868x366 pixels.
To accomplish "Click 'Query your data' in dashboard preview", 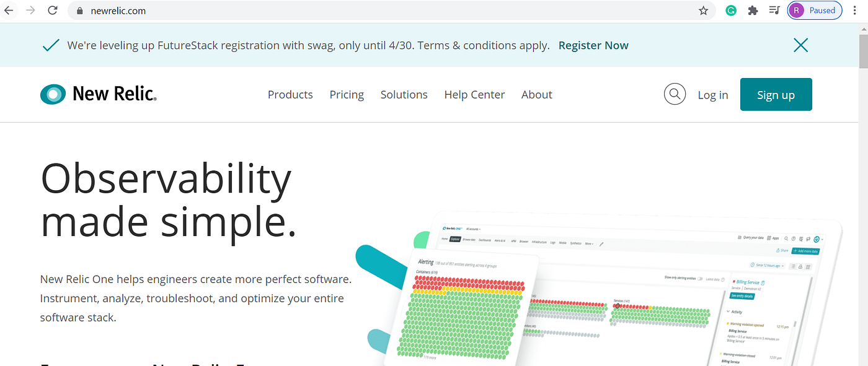I will point(750,237).
